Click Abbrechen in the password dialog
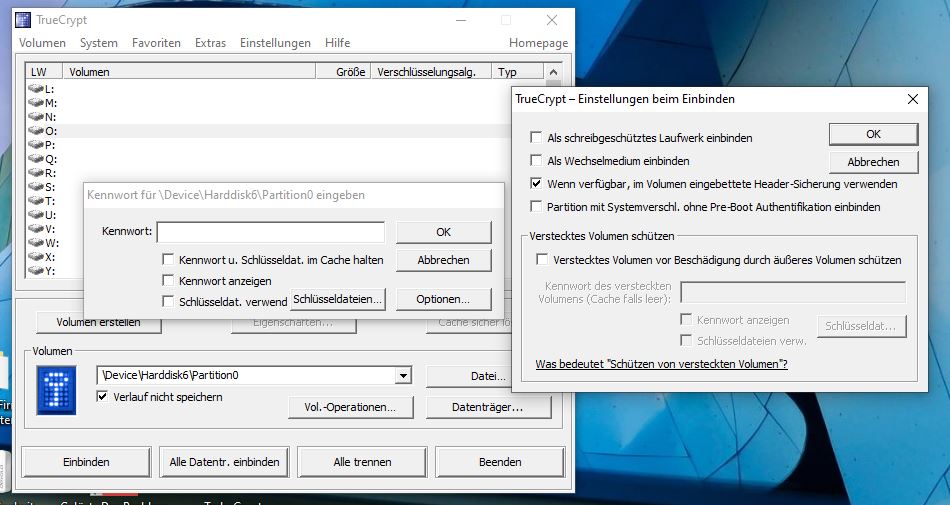 443,260
